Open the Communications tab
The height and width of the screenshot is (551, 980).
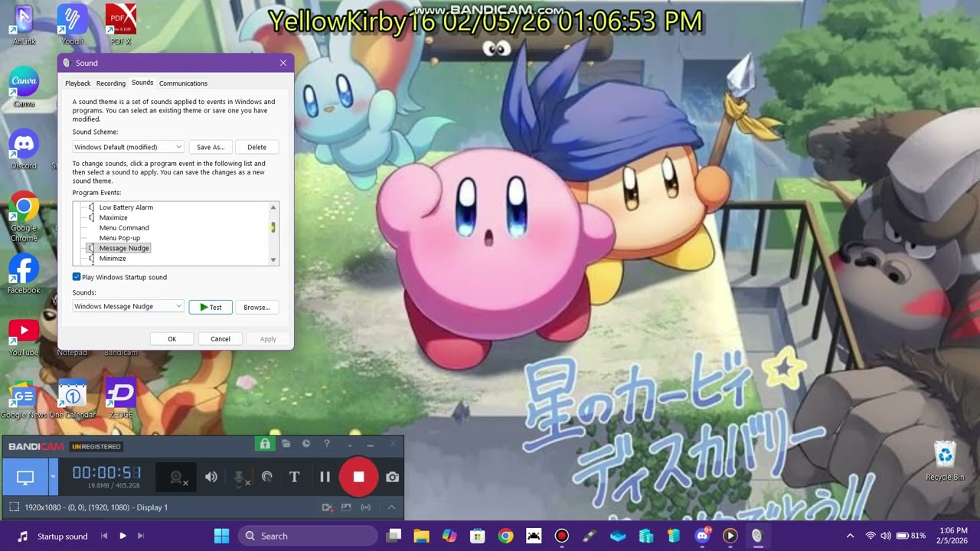(183, 83)
